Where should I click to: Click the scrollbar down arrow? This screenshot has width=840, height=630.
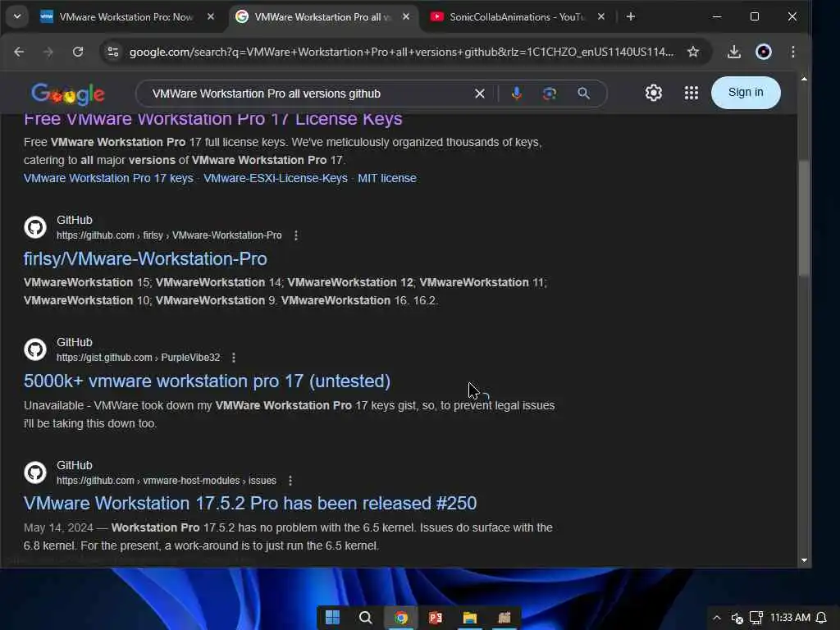click(x=804, y=560)
